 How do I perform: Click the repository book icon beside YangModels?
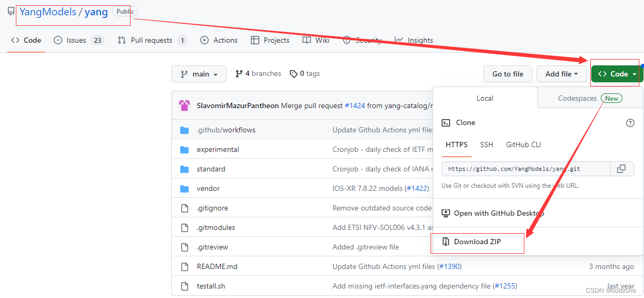pyautogui.click(x=11, y=11)
